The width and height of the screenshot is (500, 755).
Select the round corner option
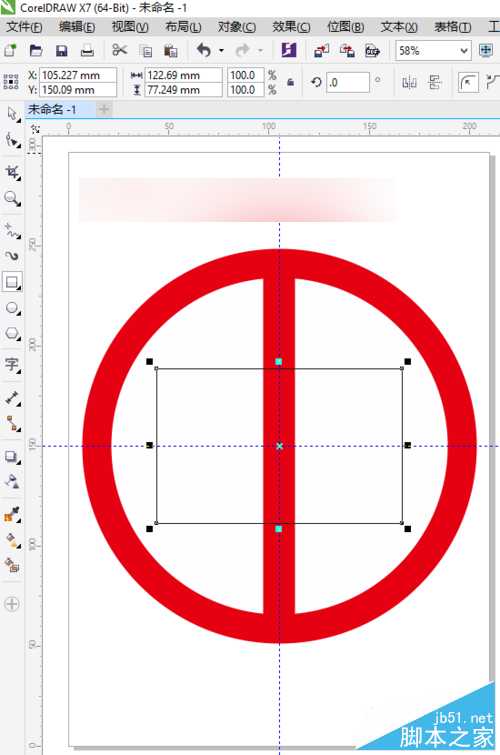pyautogui.click(x=468, y=82)
